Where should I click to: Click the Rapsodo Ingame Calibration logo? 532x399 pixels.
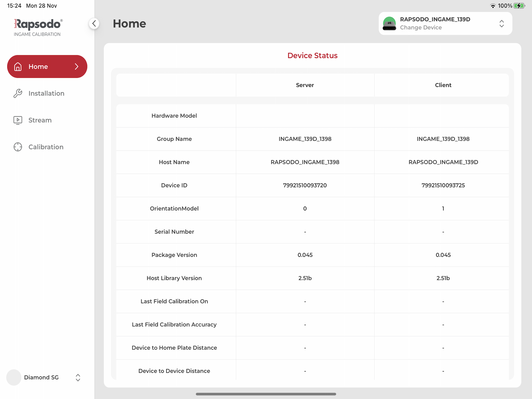coord(38,27)
